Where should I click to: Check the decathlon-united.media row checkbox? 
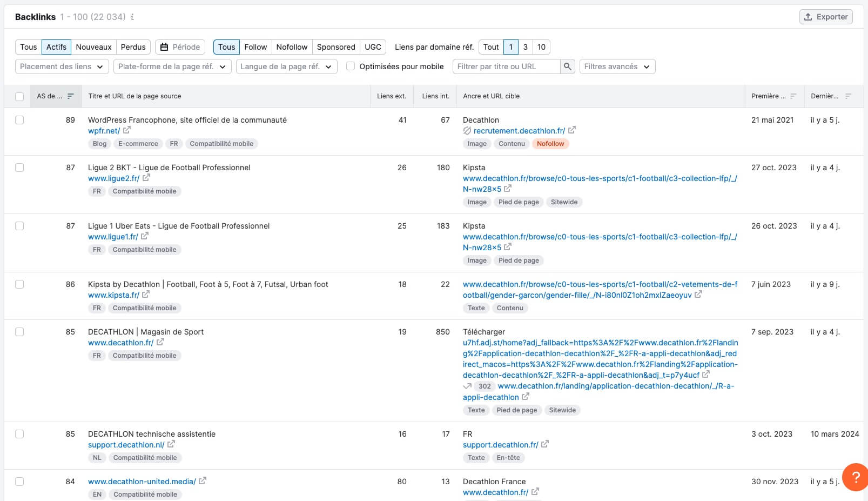coord(19,482)
